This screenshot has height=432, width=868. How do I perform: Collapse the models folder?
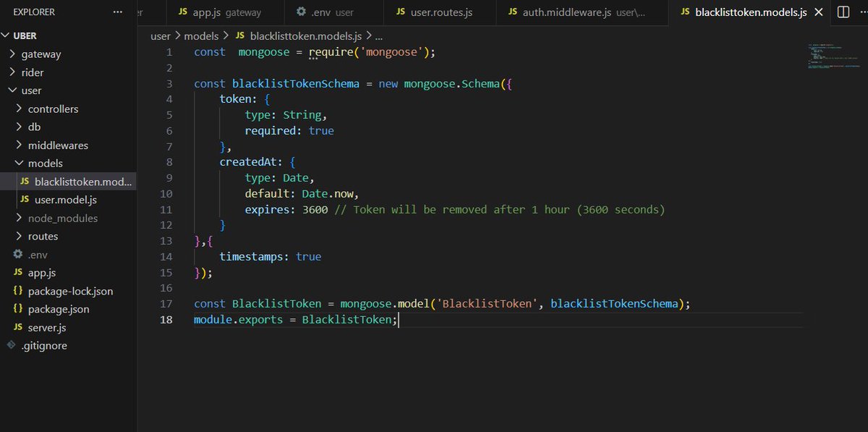[19, 164]
